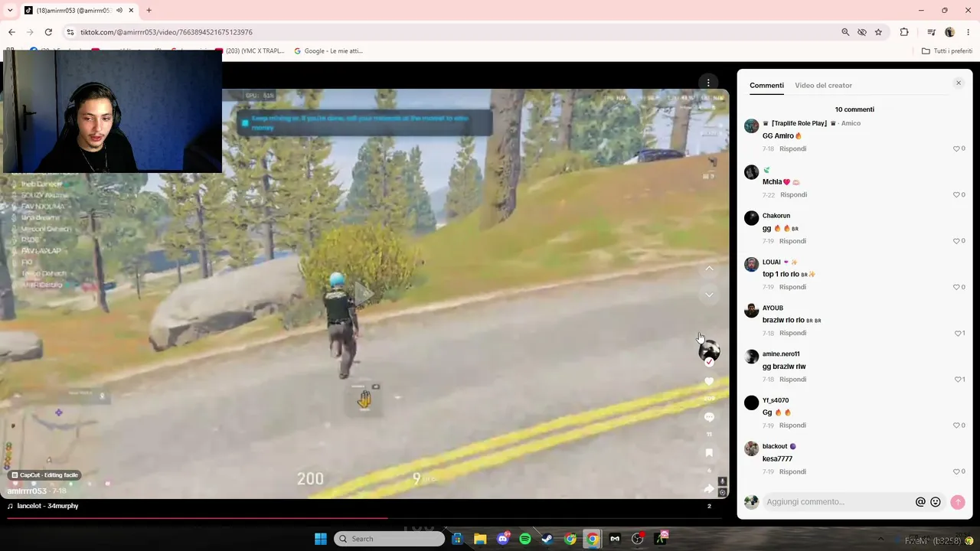The height and width of the screenshot is (551, 980).
Task: Reply to the GG Amiro comment
Action: [792, 148]
